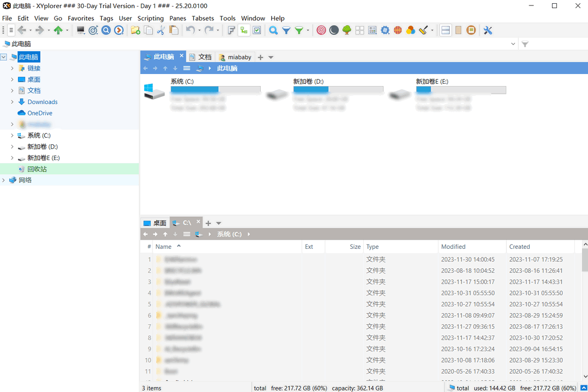Screen dimensions: 588x392
Task: Click the green Up arrow icon
Action: tap(58, 30)
